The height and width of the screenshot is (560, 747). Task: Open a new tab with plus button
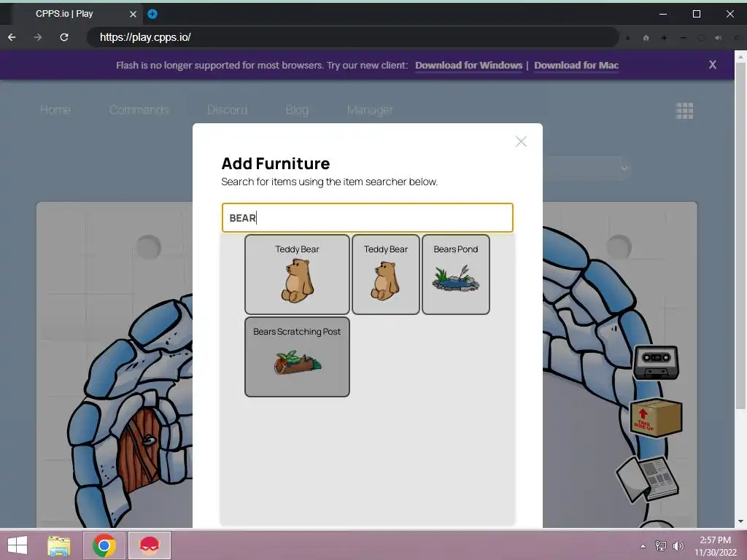tap(152, 14)
